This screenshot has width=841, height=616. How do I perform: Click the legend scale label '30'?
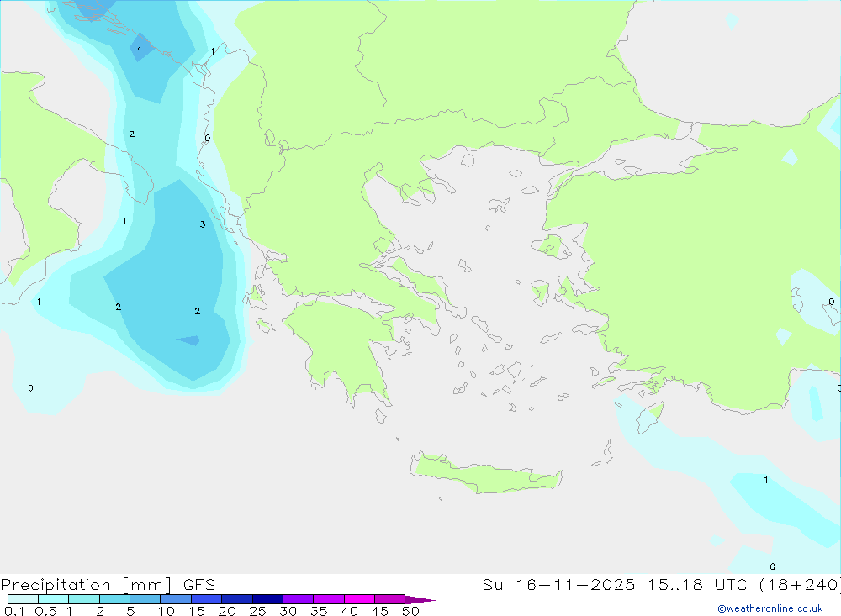(x=288, y=611)
